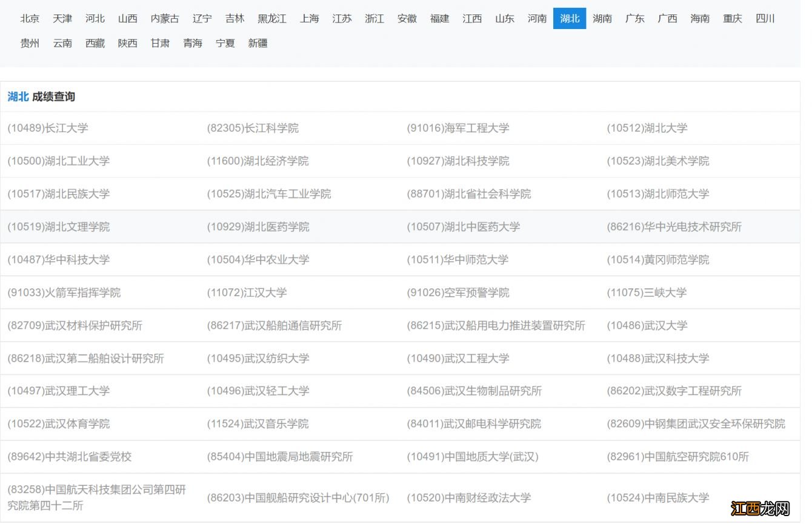Select the 黑龙江 tab

pyautogui.click(x=272, y=18)
